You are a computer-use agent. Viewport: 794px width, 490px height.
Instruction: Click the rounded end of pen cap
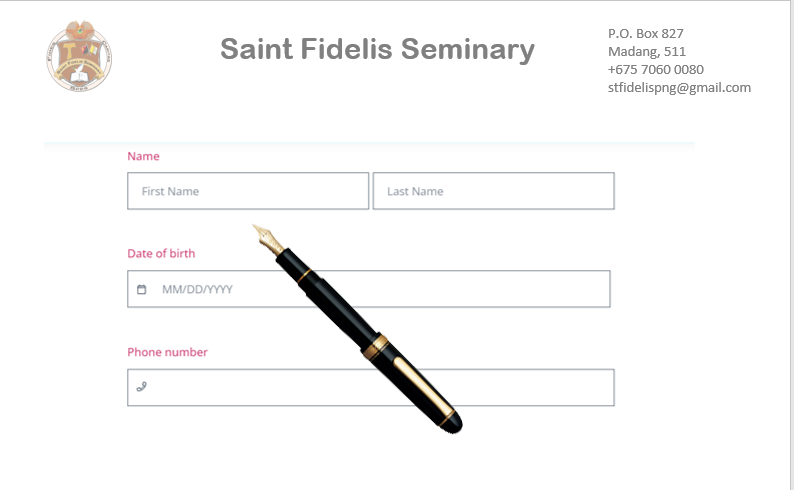[451, 421]
